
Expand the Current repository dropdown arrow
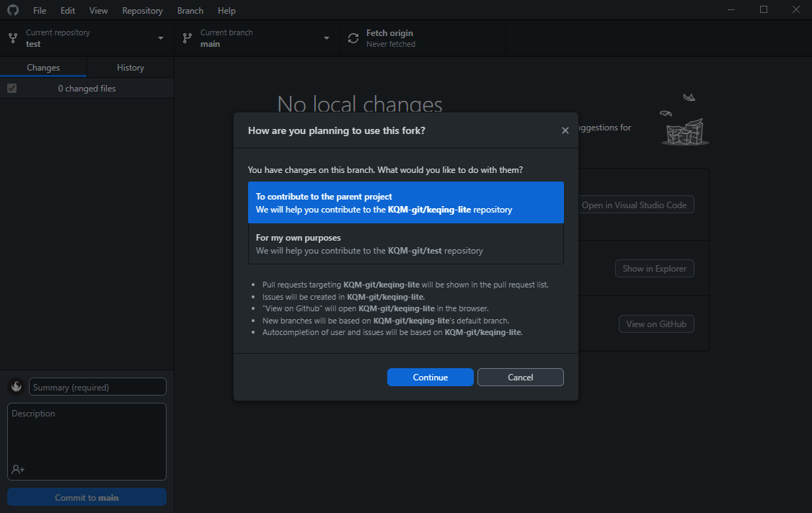[160, 38]
